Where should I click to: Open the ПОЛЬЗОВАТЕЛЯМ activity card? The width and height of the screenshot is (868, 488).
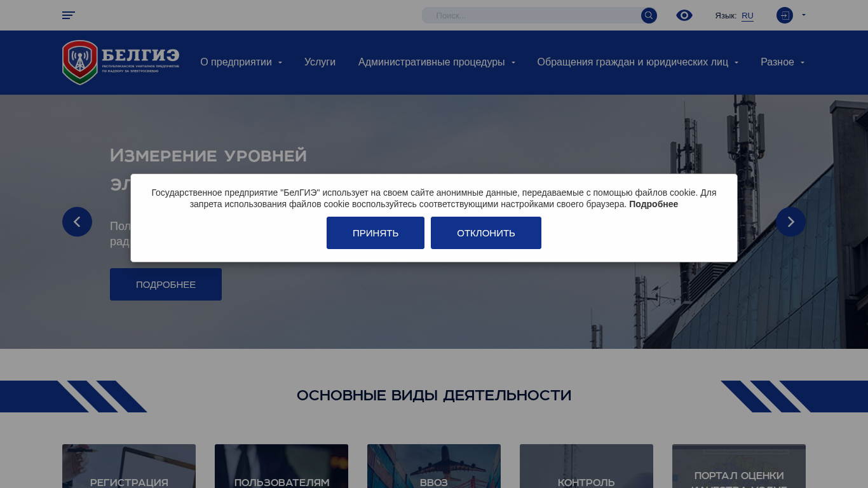coord(281,466)
